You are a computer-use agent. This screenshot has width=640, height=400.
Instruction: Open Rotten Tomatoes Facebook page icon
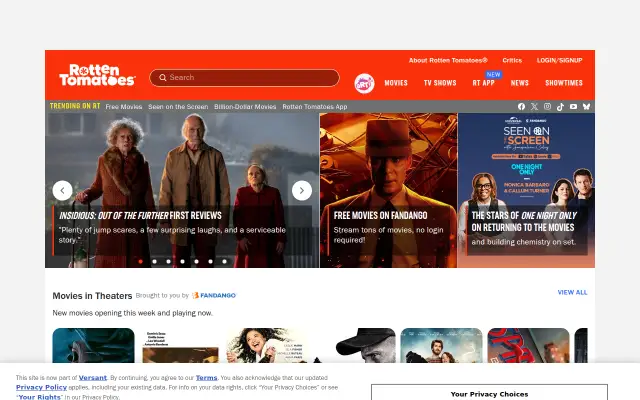click(x=521, y=107)
